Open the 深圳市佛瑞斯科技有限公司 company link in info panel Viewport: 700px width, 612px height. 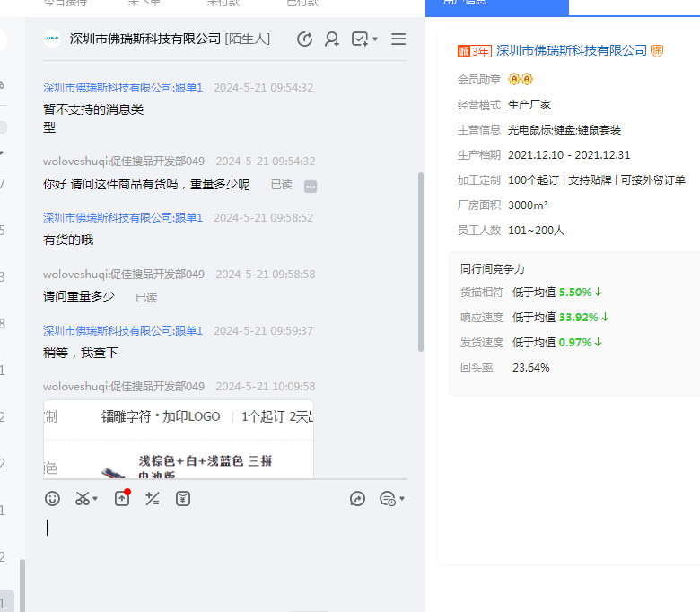pyautogui.click(x=571, y=50)
